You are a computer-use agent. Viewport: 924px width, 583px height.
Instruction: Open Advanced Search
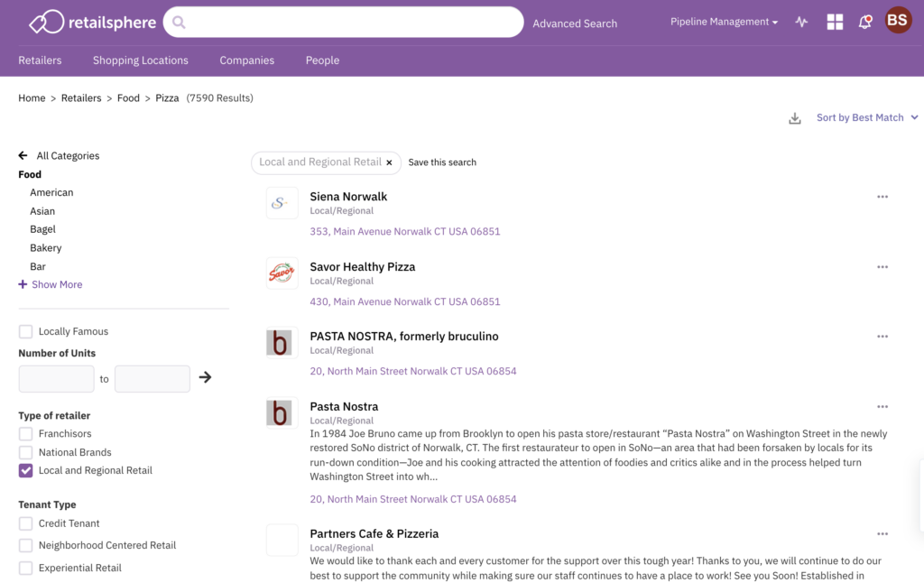pyautogui.click(x=575, y=23)
